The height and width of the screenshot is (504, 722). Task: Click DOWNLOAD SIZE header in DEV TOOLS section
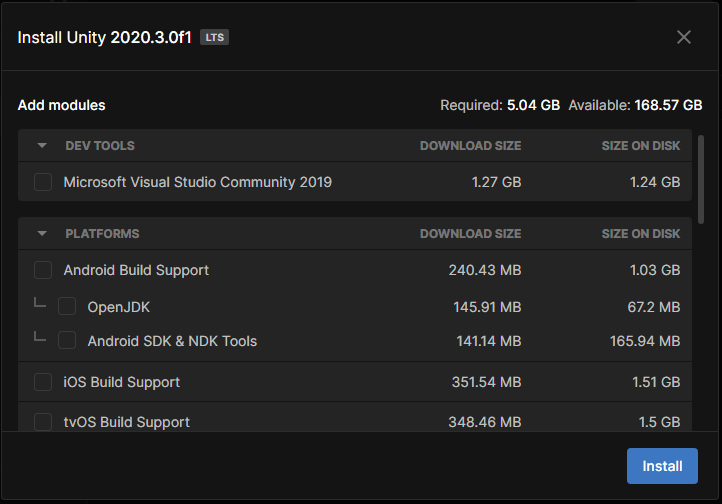click(x=471, y=145)
